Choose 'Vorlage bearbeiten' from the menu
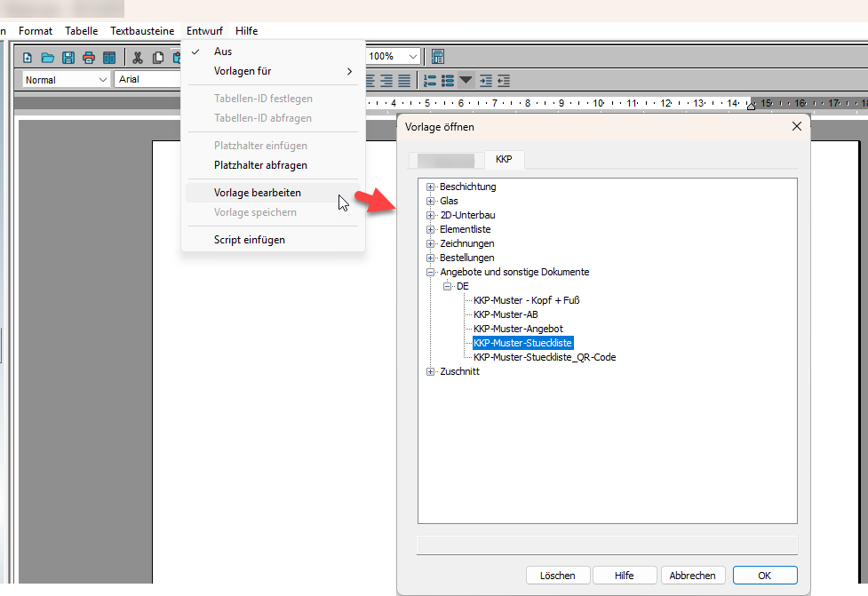 258,193
